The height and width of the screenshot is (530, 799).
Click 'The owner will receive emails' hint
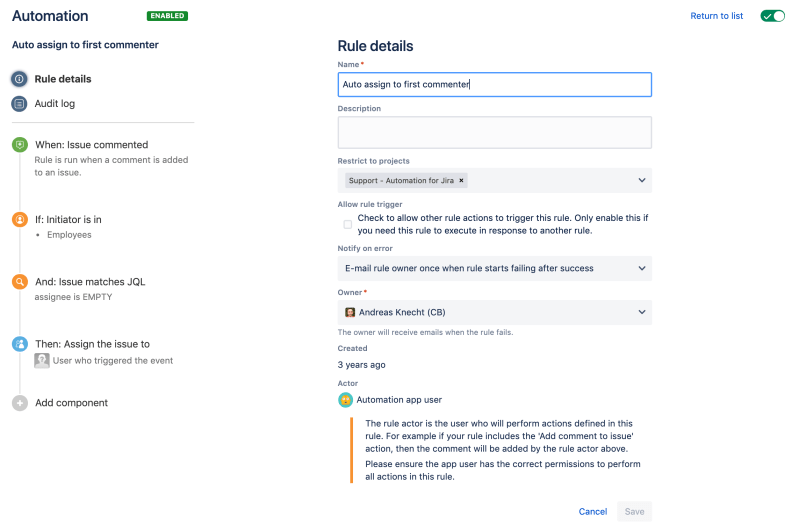425,332
